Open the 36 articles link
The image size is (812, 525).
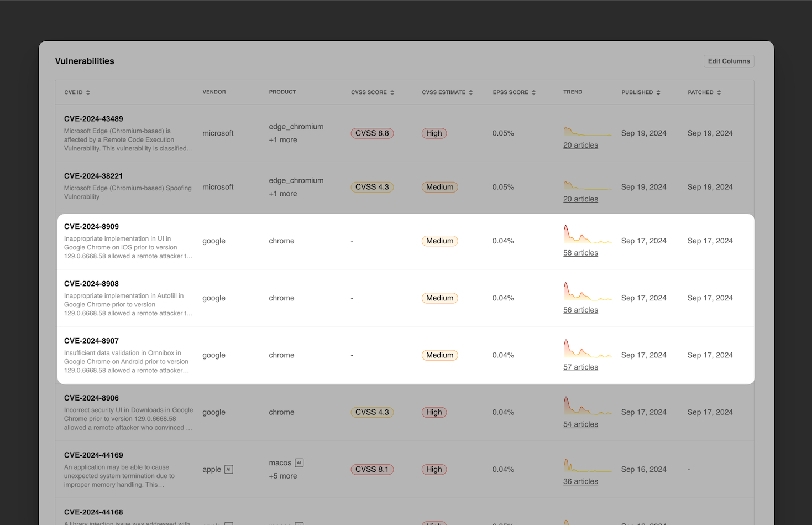pyautogui.click(x=580, y=481)
